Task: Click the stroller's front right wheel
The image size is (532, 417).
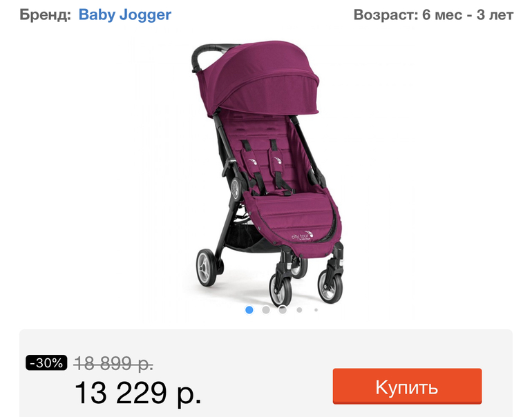Action: (x=330, y=285)
